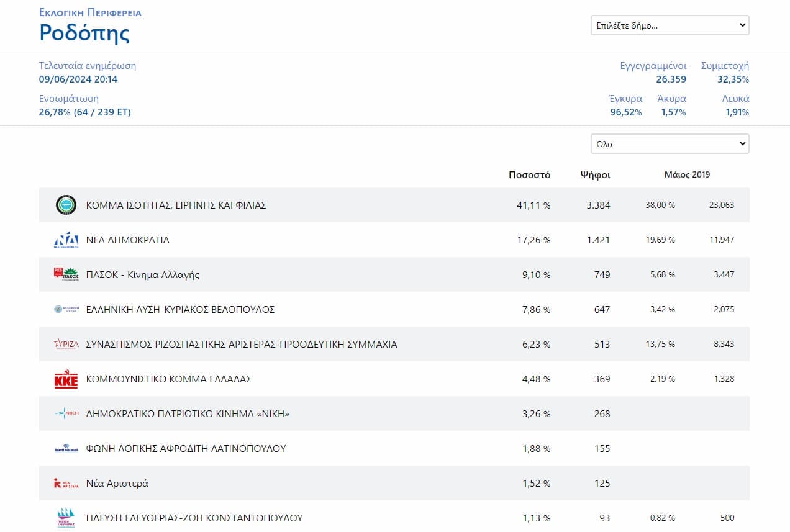Click the 17,26 % percentage value
Image resolution: width=790 pixels, height=532 pixels.
(533, 240)
